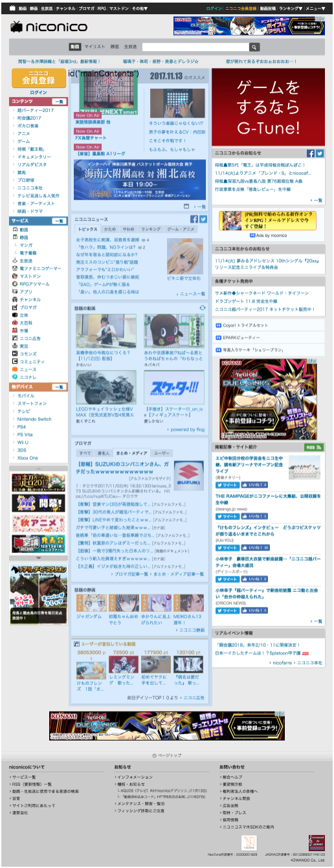
Task: Open the ニコニコ広告 service icon
Action: point(14,338)
